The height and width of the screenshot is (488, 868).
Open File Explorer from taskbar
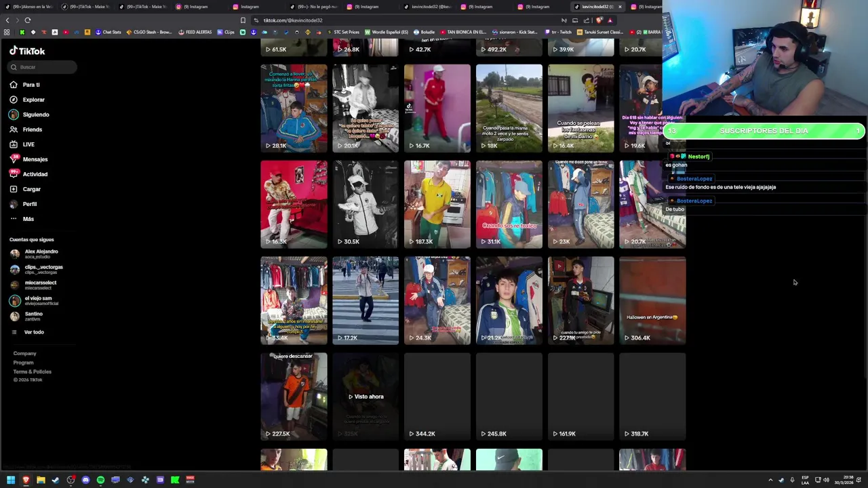(41, 480)
